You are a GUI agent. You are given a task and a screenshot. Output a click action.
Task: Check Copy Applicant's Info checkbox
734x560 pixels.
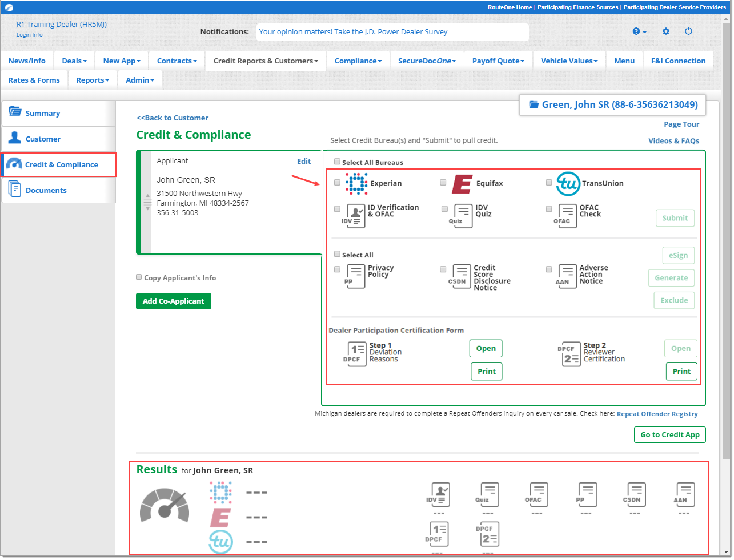[139, 277]
